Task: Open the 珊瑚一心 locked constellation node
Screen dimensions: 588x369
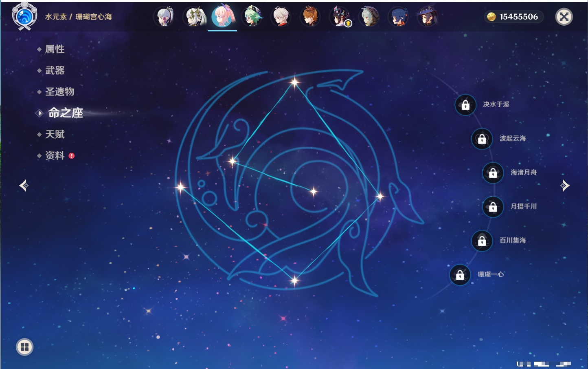Action: (x=460, y=275)
